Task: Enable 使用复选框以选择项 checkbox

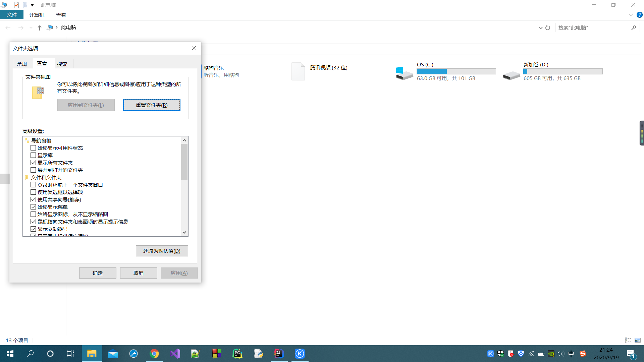Action: (33, 192)
